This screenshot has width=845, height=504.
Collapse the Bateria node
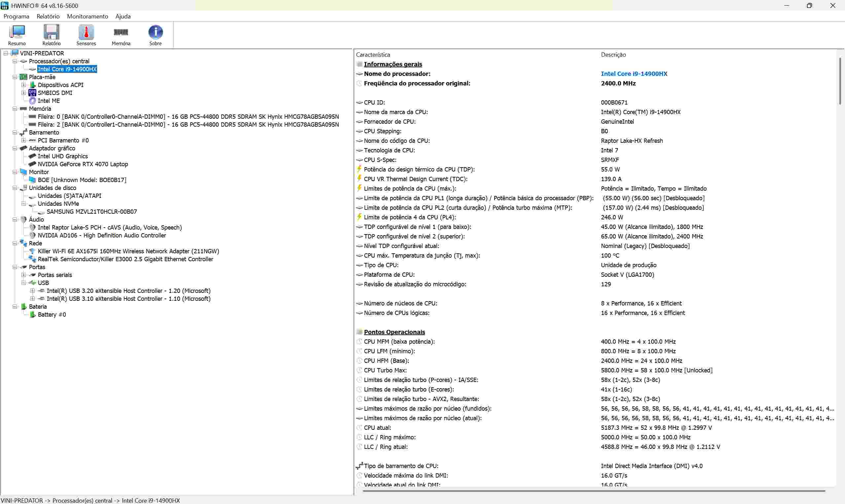[15, 306]
